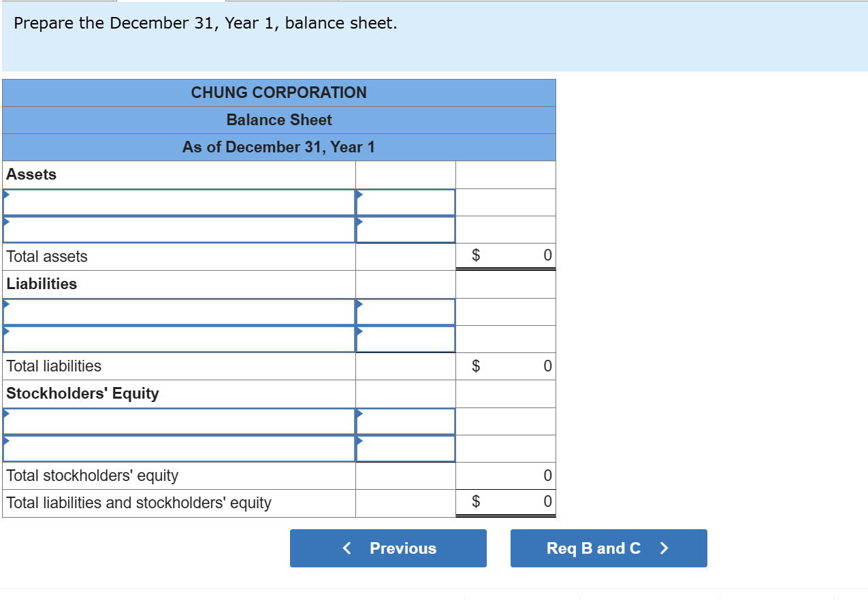The width and height of the screenshot is (868, 600).
Task: Click first asset amount input field
Action: [406, 203]
